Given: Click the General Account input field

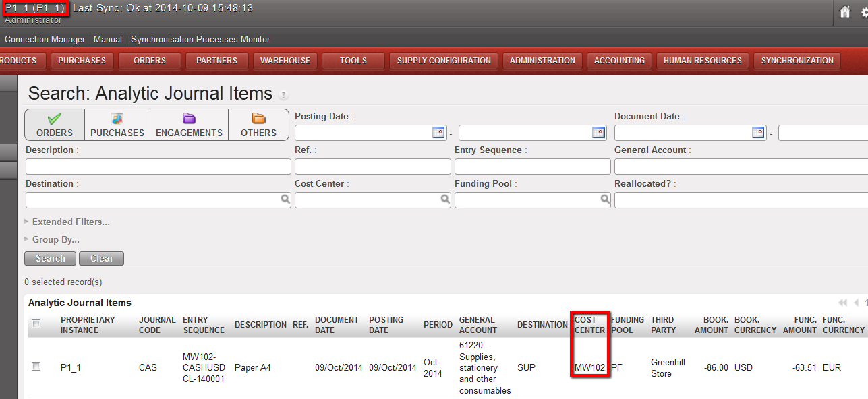Looking at the screenshot, I should click(x=741, y=166).
